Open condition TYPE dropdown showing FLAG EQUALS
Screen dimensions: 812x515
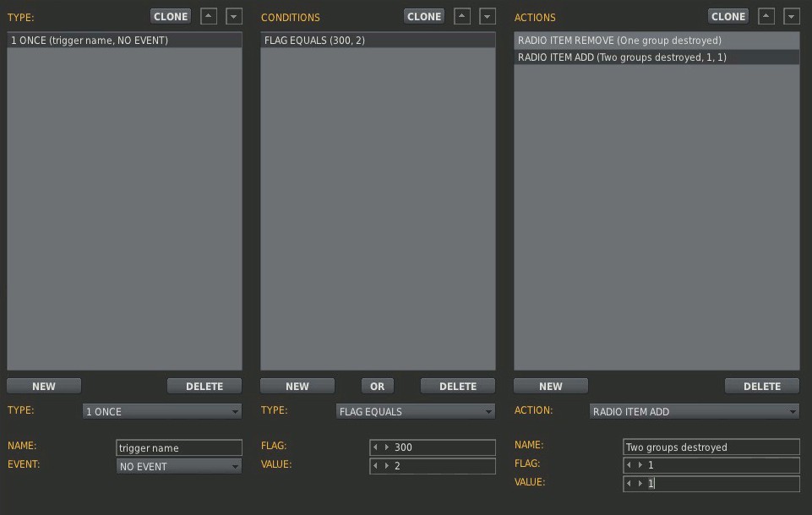tap(416, 411)
